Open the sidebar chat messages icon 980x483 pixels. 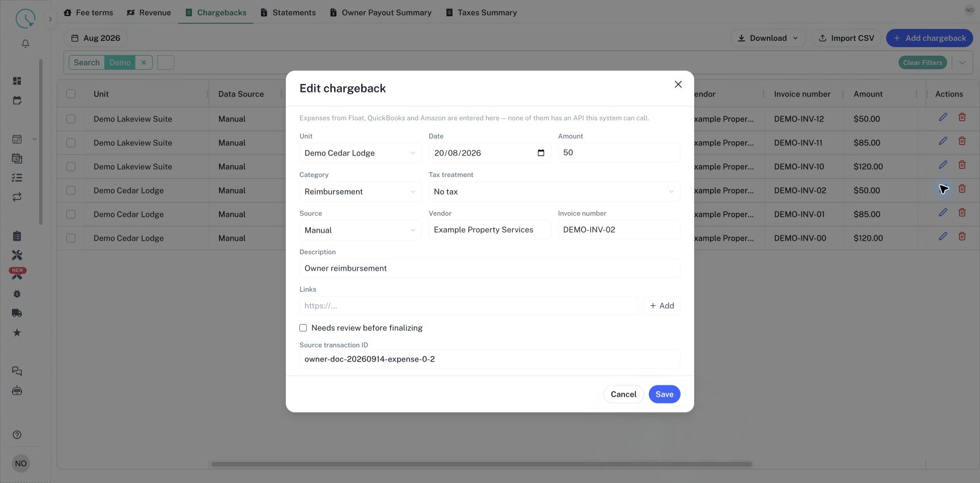[x=17, y=371]
